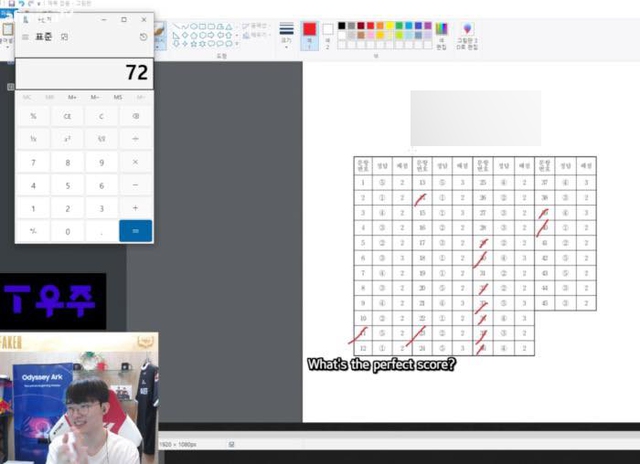Click the CE clear entry button
The height and width of the screenshot is (464, 640).
67,116
